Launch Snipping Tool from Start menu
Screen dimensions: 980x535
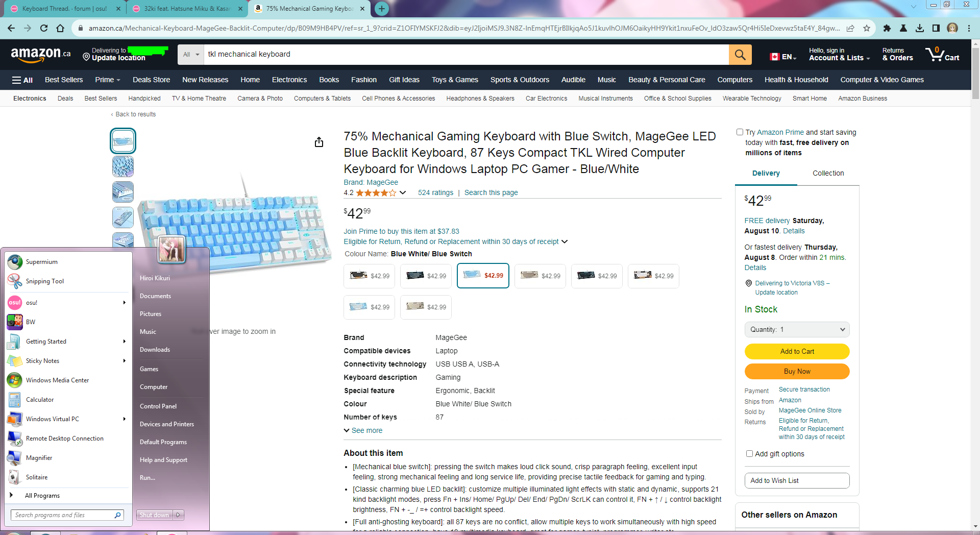click(44, 281)
